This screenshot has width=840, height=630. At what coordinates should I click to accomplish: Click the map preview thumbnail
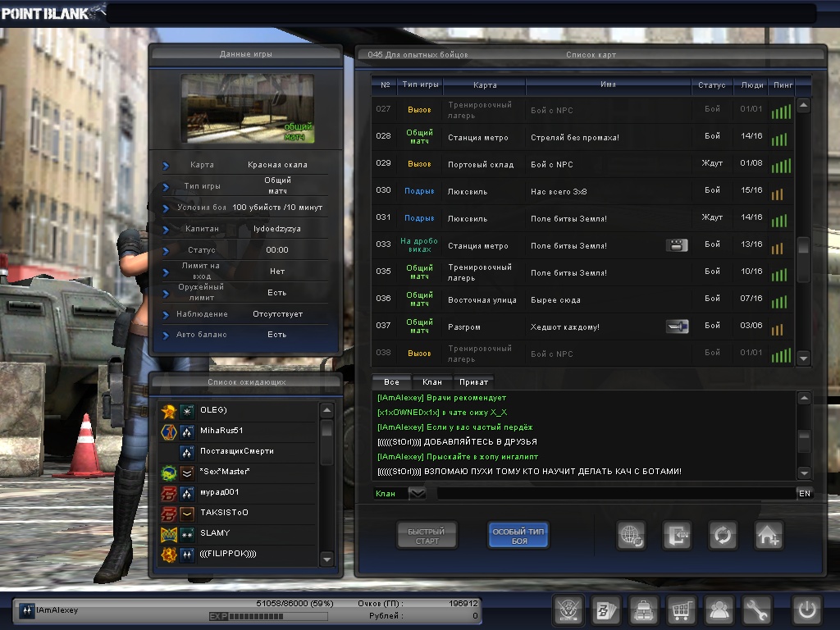247,109
